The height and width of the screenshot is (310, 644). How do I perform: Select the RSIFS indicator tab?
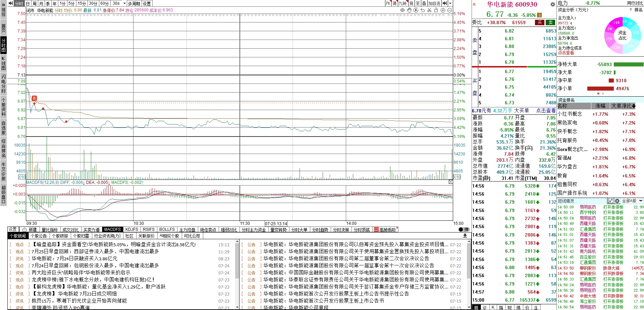click(x=149, y=229)
